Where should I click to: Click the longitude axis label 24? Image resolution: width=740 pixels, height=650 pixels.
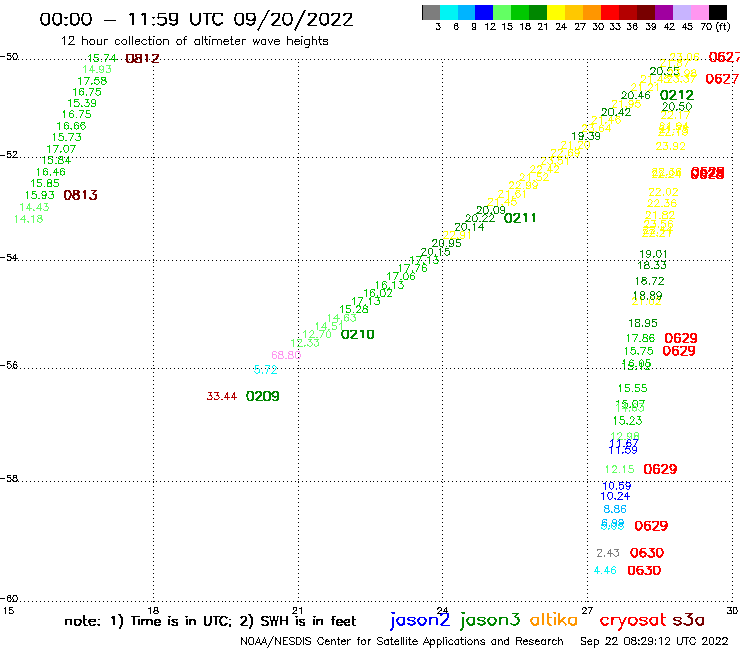(x=442, y=610)
